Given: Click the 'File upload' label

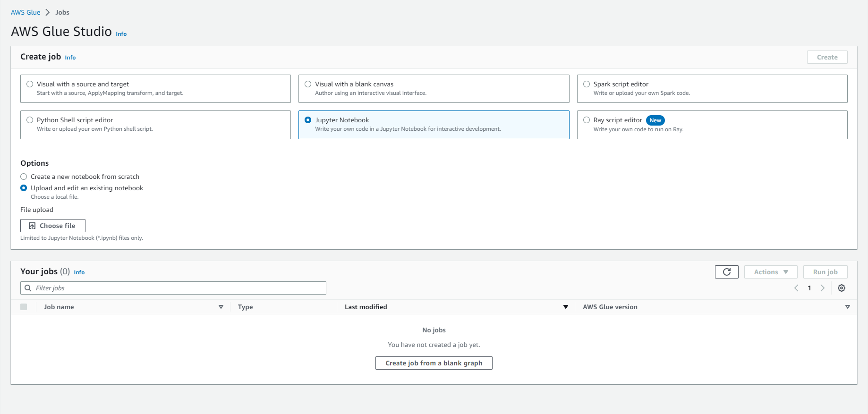Looking at the screenshot, I should pyautogui.click(x=37, y=210).
